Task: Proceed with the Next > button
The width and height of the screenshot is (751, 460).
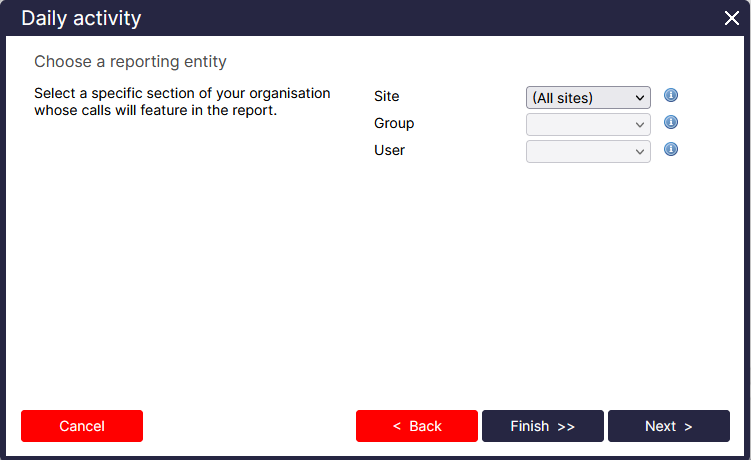Action: [x=669, y=426]
